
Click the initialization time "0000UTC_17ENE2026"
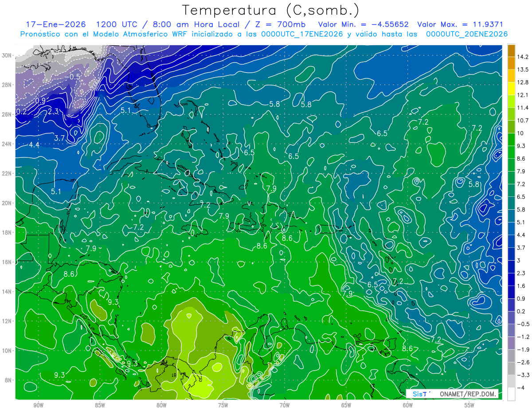[x=301, y=34]
